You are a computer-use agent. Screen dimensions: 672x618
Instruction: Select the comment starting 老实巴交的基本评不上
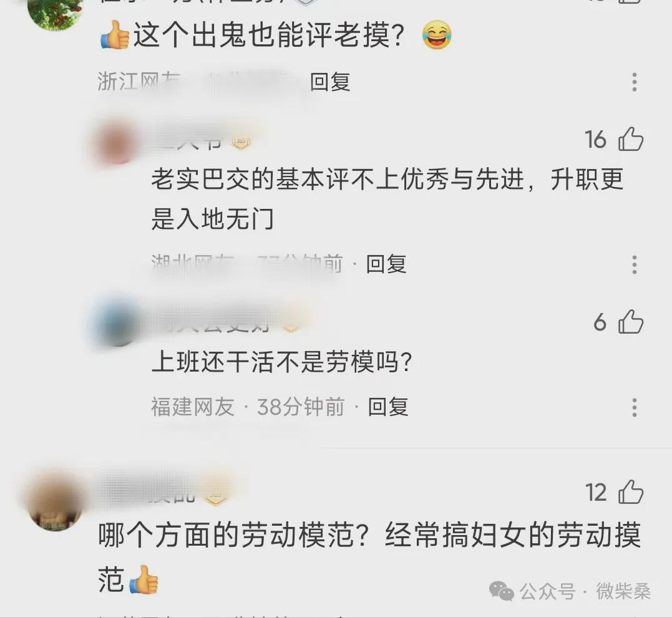coord(387,199)
